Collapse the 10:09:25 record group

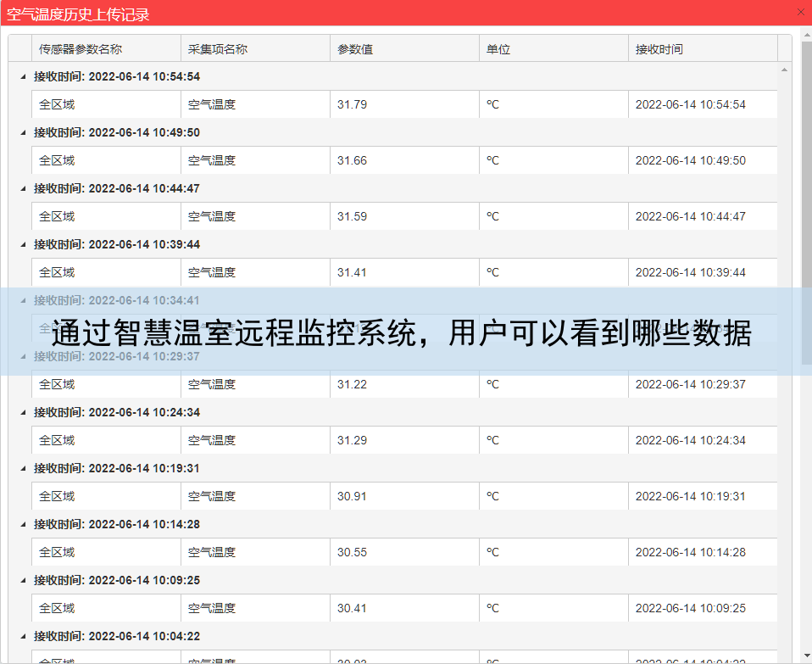point(23,580)
